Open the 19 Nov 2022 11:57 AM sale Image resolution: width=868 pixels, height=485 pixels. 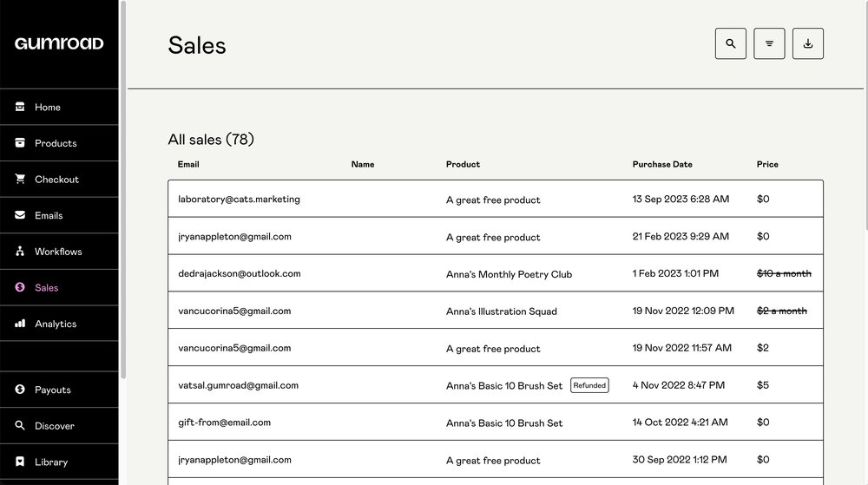[496, 348]
